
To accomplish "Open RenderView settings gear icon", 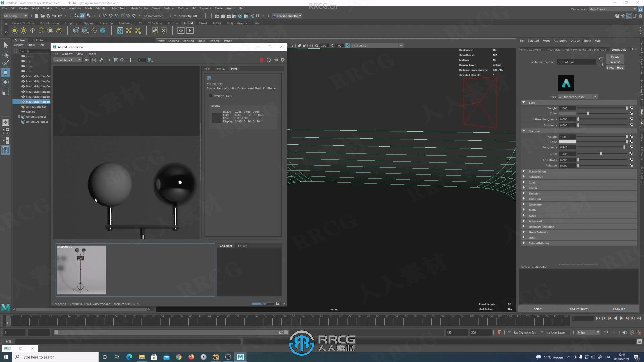I will point(283,60).
